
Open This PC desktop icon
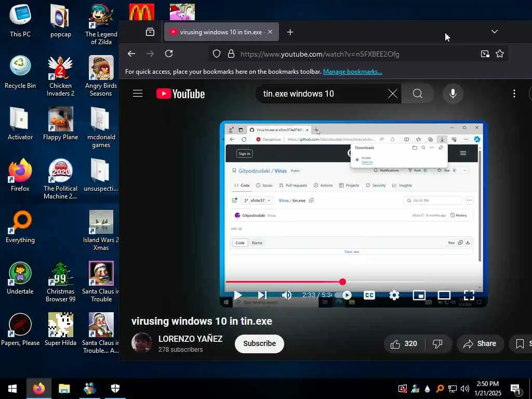(x=20, y=20)
